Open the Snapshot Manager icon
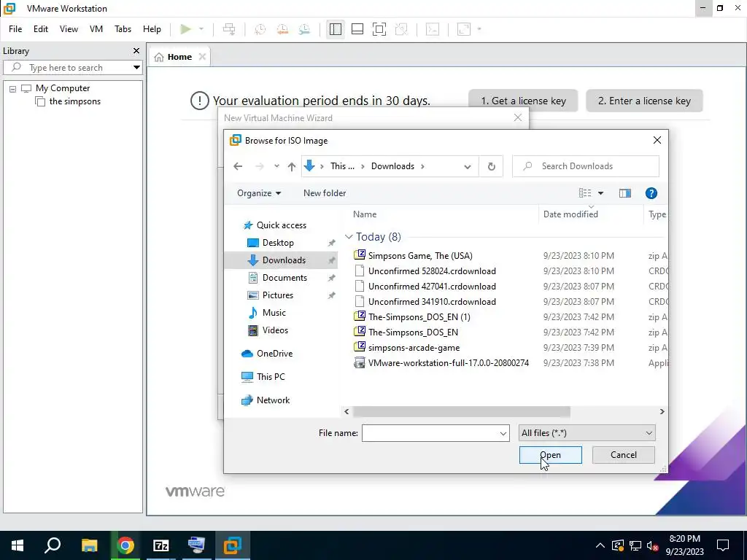Screen dimensions: 747x560 (x=304, y=29)
